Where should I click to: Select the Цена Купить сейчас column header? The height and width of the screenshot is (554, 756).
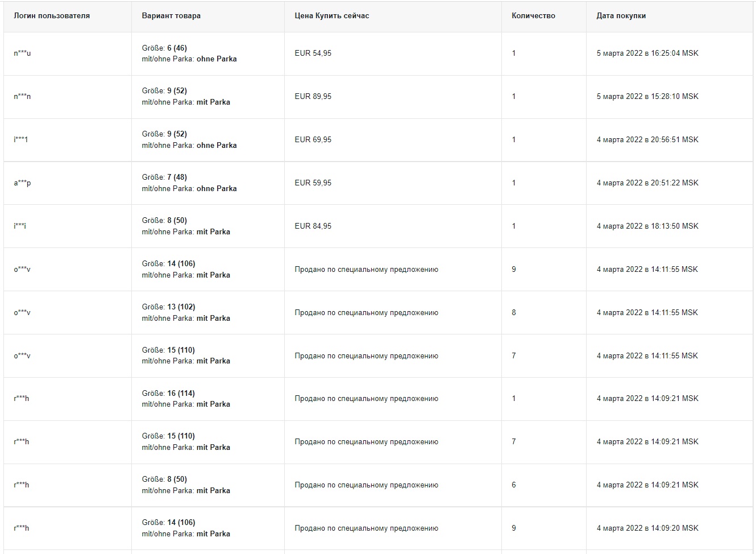click(332, 16)
